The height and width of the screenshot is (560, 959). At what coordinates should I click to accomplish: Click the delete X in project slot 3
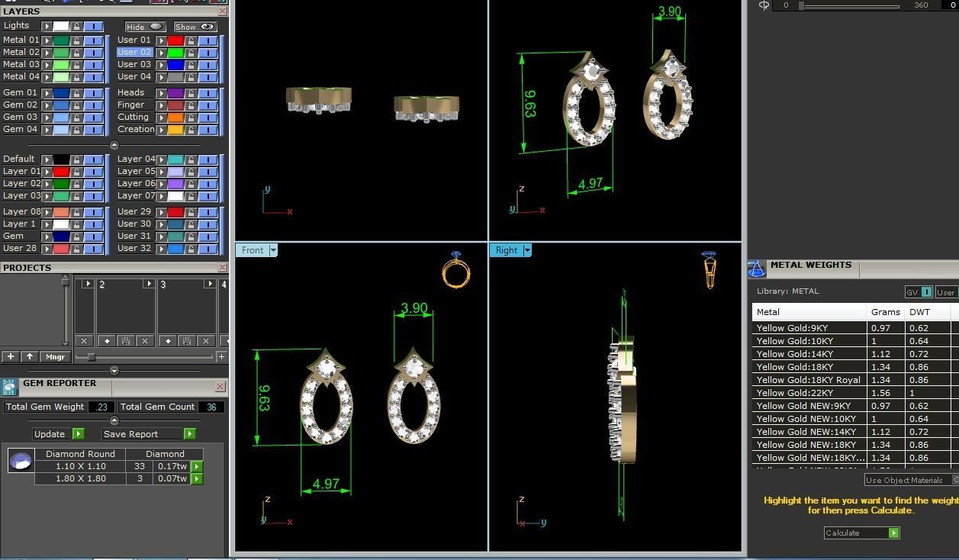pos(206,341)
